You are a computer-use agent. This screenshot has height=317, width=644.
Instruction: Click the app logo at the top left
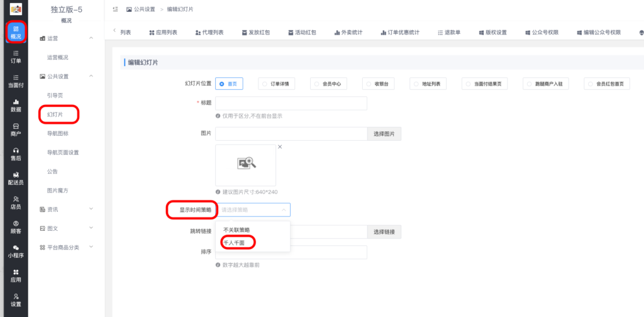[x=16, y=9]
